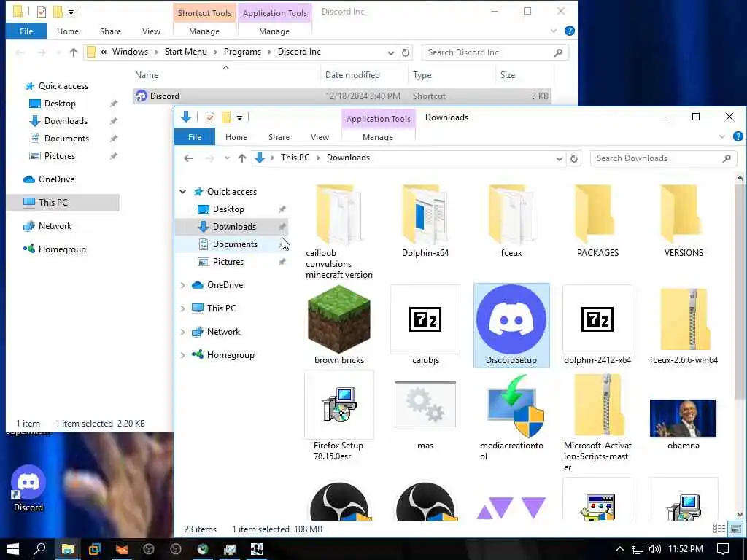
Task: Click Search Downloads input field
Action: [663, 158]
